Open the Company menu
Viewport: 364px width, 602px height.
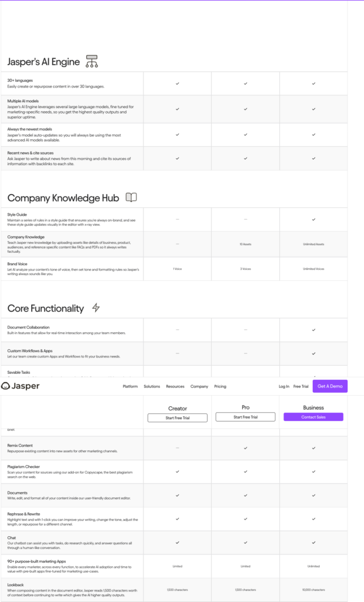[x=199, y=386]
